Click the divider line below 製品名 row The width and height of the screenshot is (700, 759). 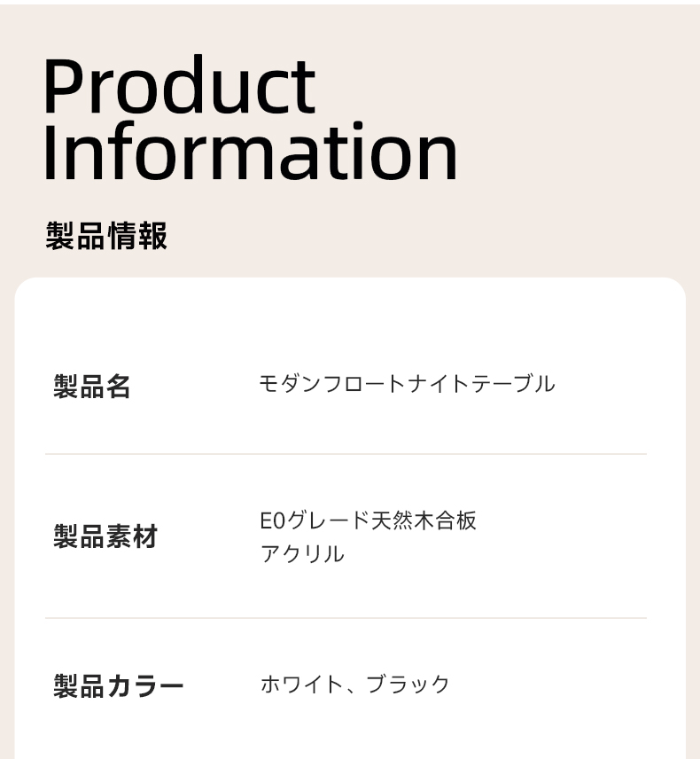pos(346,454)
